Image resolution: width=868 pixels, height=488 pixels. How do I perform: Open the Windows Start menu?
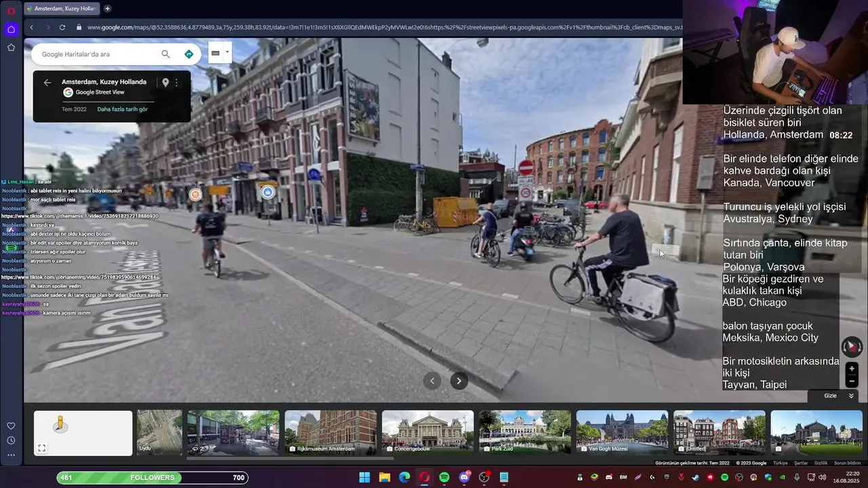[x=364, y=477]
